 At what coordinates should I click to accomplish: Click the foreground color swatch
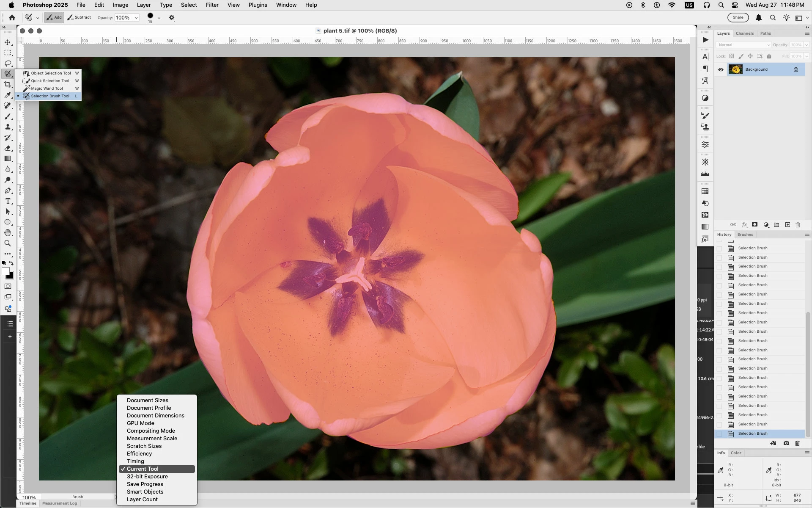(x=5, y=271)
